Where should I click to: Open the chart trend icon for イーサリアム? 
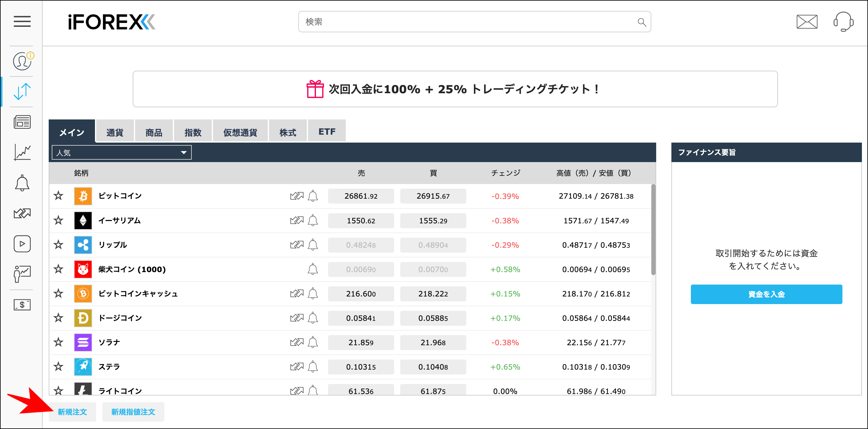click(297, 220)
